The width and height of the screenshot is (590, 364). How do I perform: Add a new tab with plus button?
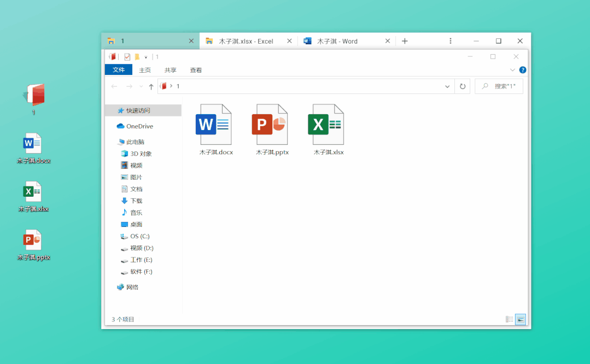coord(405,41)
